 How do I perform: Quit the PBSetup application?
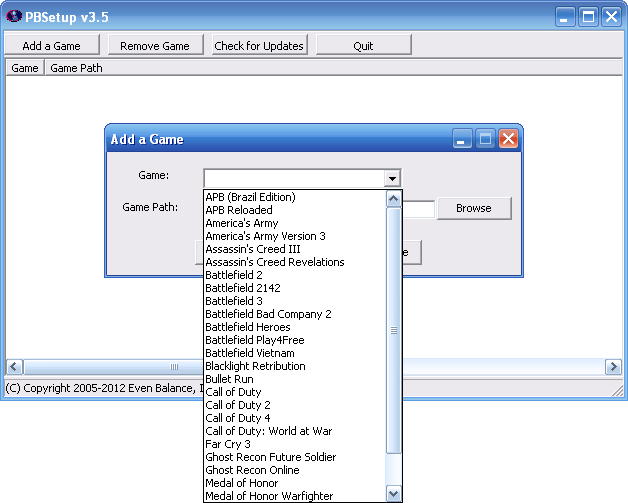[x=364, y=45]
